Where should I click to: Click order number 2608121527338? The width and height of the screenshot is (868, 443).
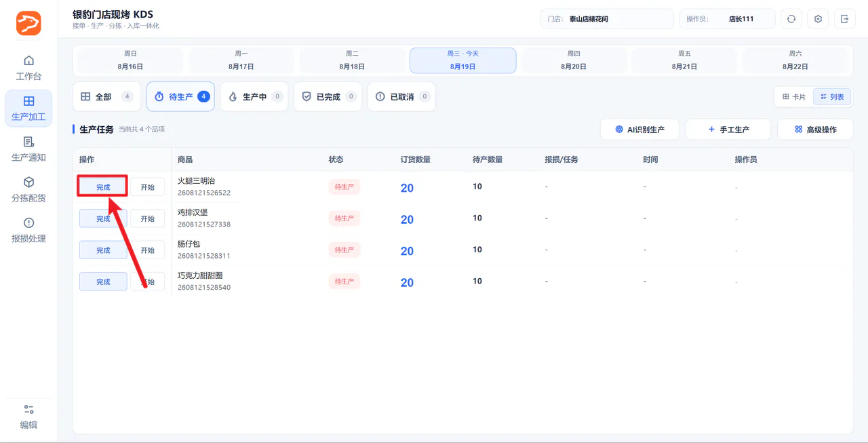(204, 225)
